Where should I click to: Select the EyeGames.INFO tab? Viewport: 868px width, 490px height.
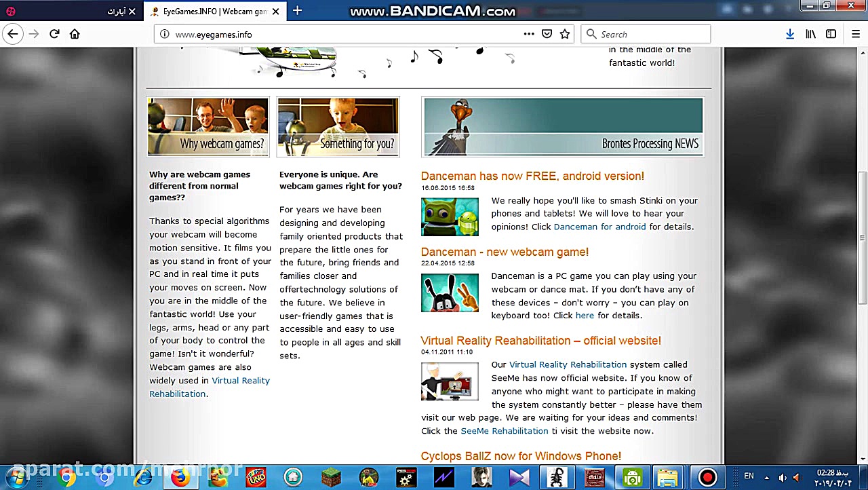click(214, 12)
